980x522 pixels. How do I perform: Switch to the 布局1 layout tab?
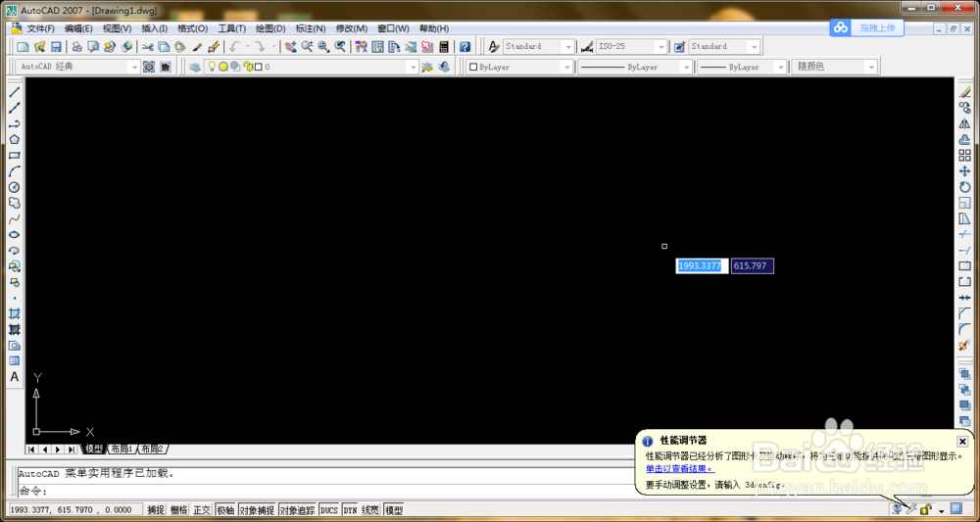[122, 449]
